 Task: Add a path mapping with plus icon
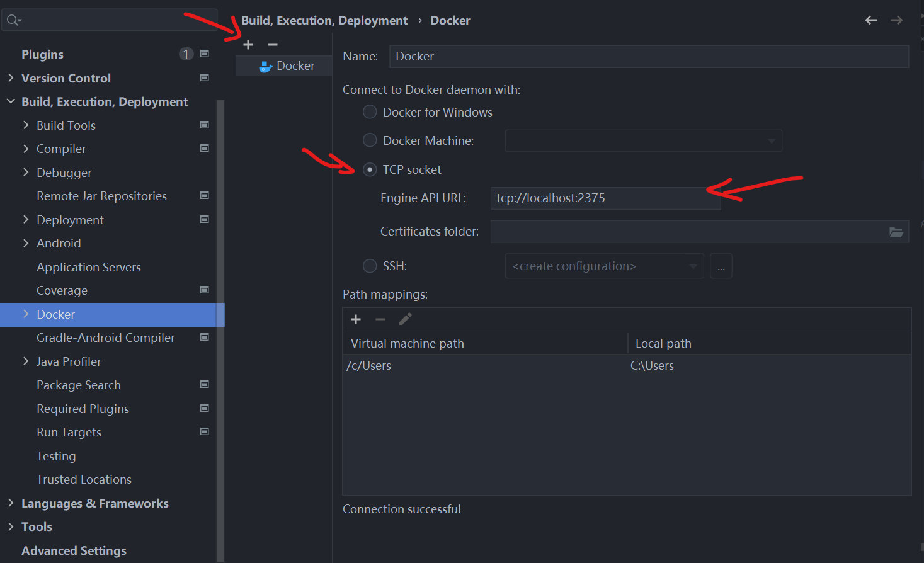pyautogui.click(x=356, y=319)
